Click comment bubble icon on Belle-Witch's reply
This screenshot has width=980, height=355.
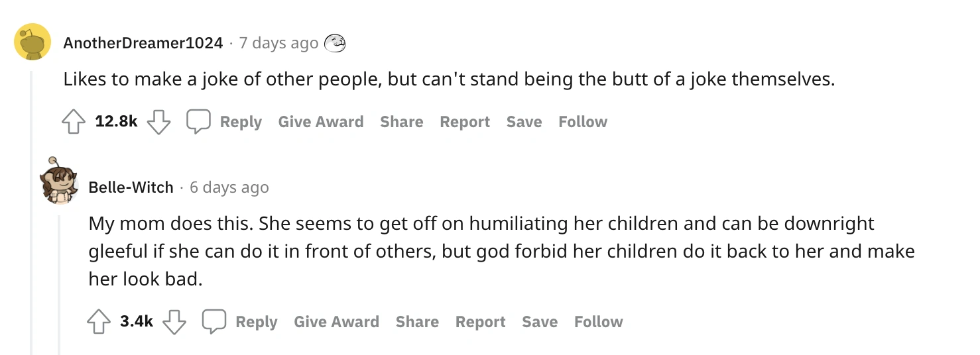point(214,323)
